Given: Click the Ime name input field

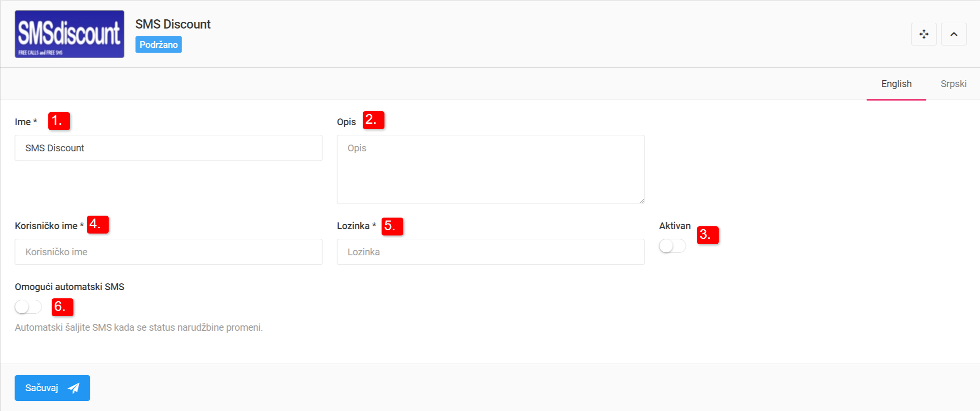Looking at the screenshot, I should [168, 148].
